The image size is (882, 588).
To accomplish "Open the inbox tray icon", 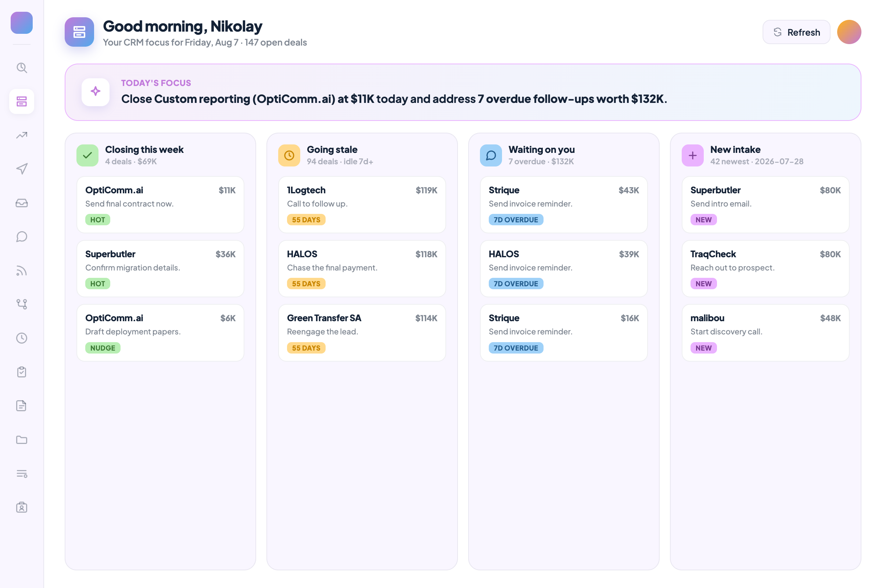I will tap(22, 203).
